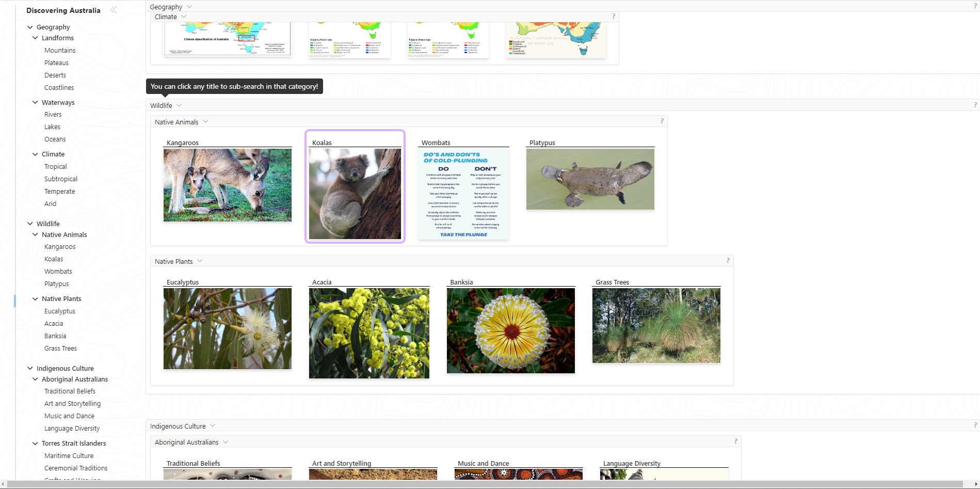This screenshot has height=489, width=980.
Task: Select Temperate in the sidebar
Action: (x=60, y=191)
